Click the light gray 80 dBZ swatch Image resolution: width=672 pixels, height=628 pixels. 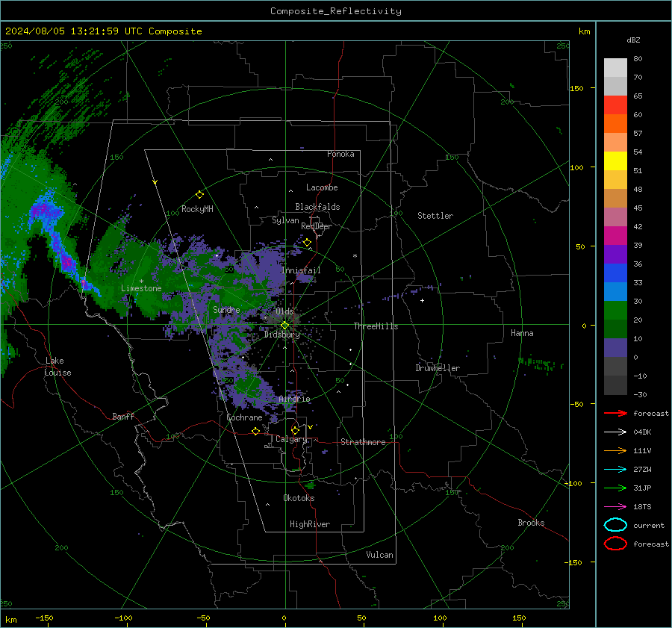click(615, 67)
